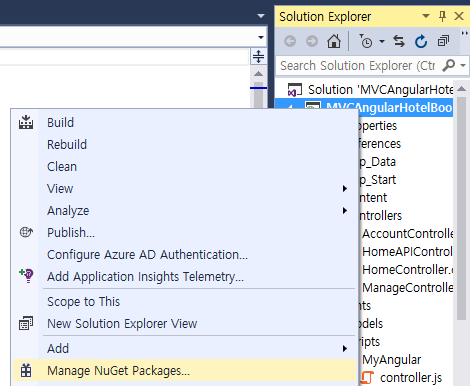
Task: Click the Refresh icon in Solution Explorer
Action: [x=421, y=41]
